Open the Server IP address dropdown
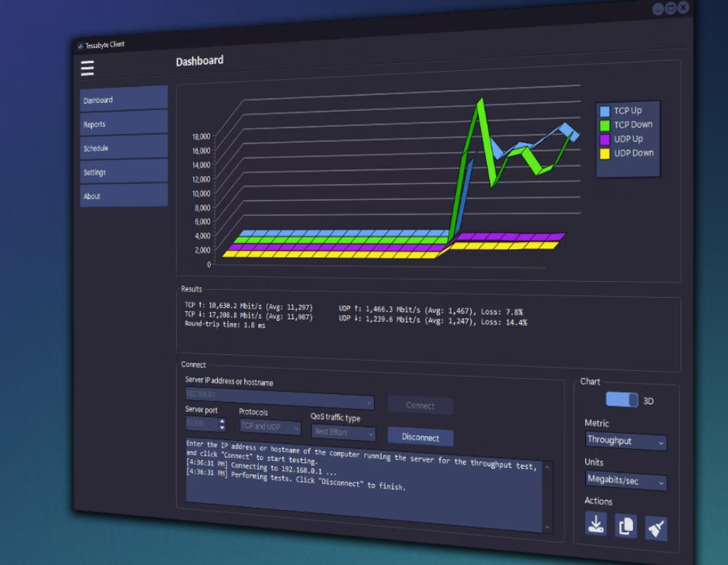This screenshot has height=565, width=728. click(x=279, y=399)
